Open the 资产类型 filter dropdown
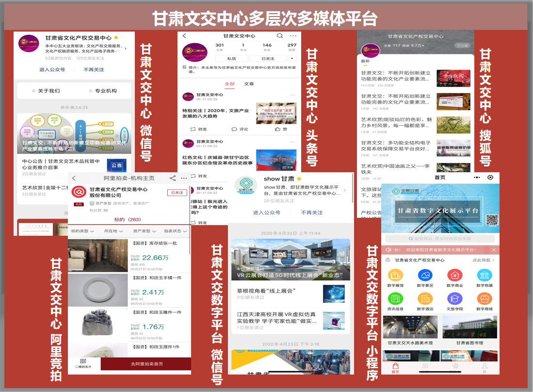The width and height of the screenshot is (533, 392). click(145, 231)
